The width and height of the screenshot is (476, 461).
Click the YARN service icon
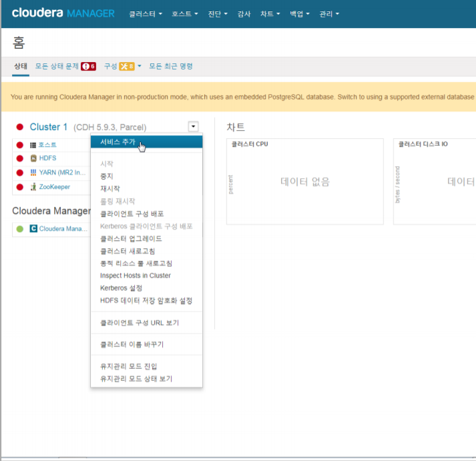33,172
